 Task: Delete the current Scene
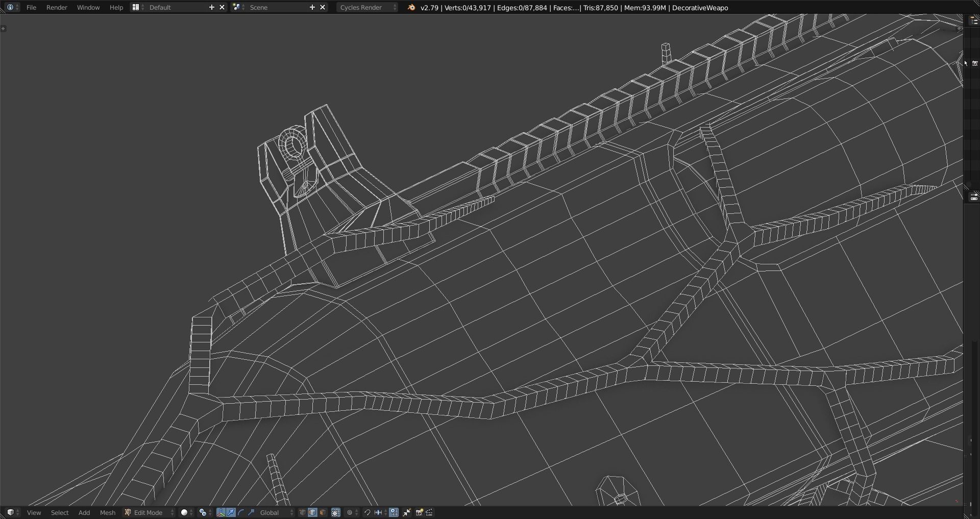[x=323, y=7]
